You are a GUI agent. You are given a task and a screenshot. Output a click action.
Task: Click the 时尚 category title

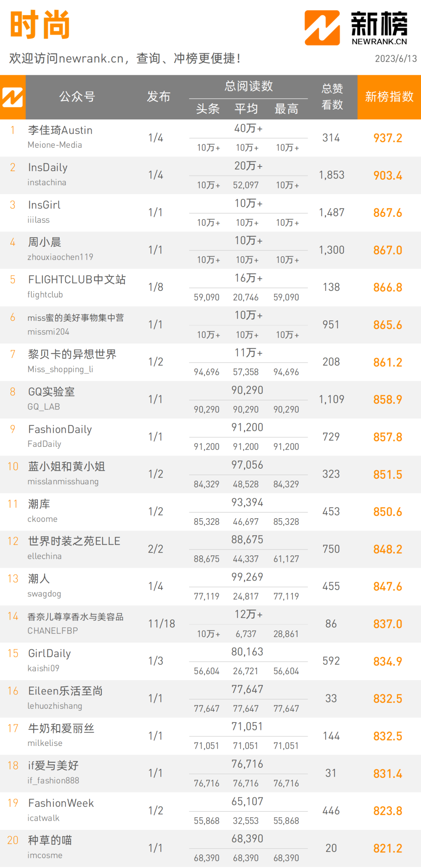pos(40,25)
